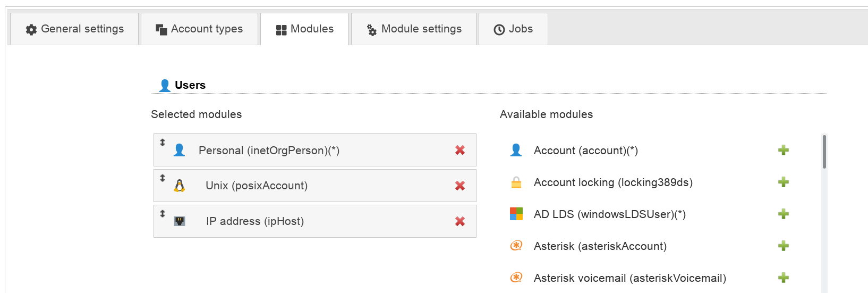Add the Asterisk voicemail module

[783, 278]
